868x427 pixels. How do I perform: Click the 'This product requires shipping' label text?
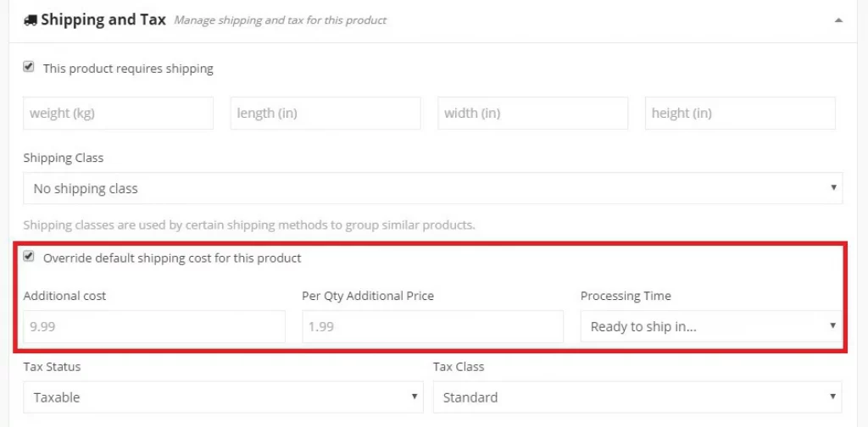(x=128, y=69)
